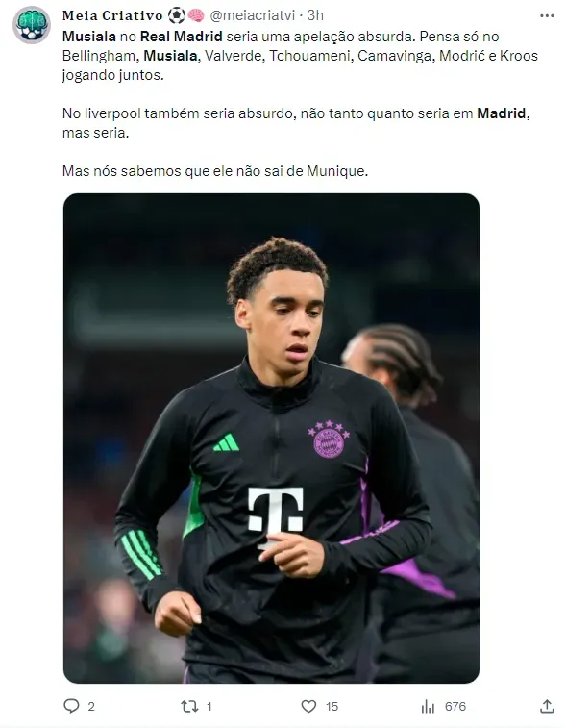The image size is (566, 728).
Task: Click the reply count number 2
Action: [x=91, y=707]
